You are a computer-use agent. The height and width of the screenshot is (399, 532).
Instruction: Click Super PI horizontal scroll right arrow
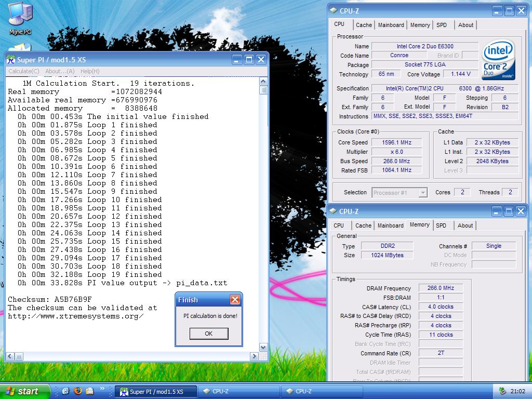click(x=254, y=356)
